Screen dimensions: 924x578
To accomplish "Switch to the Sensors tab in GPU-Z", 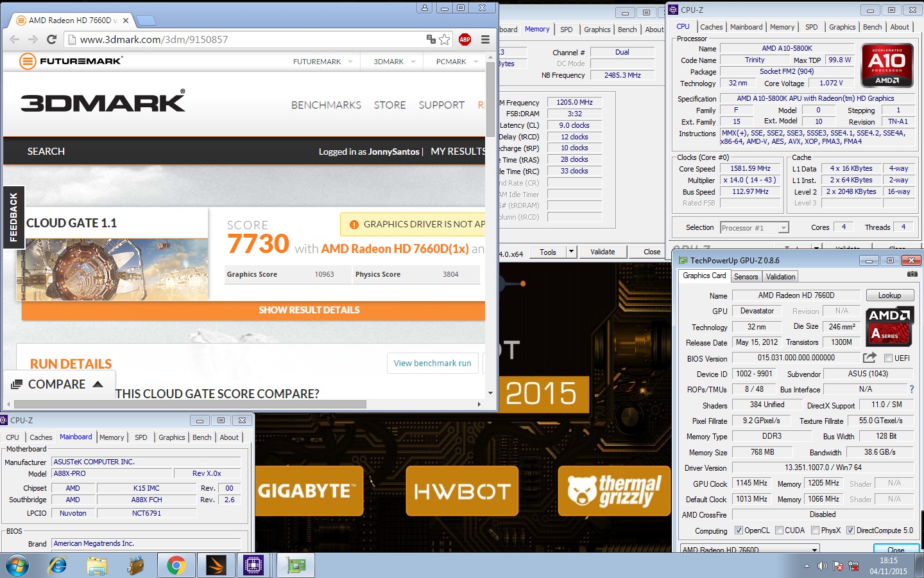I will (x=746, y=277).
